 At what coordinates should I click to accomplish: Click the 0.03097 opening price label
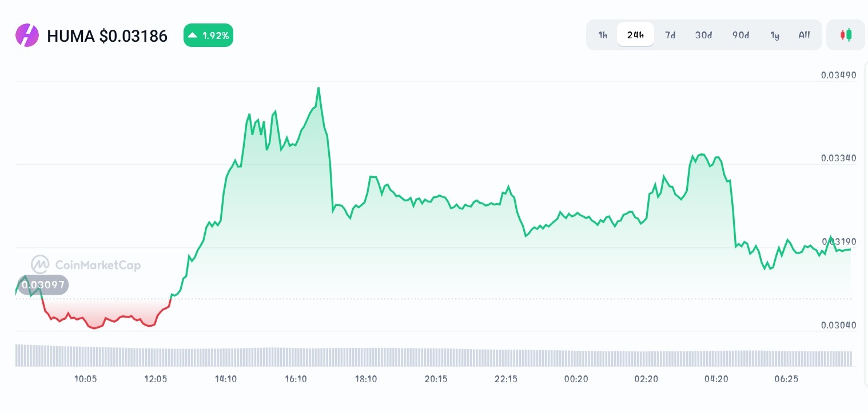[42, 284]
